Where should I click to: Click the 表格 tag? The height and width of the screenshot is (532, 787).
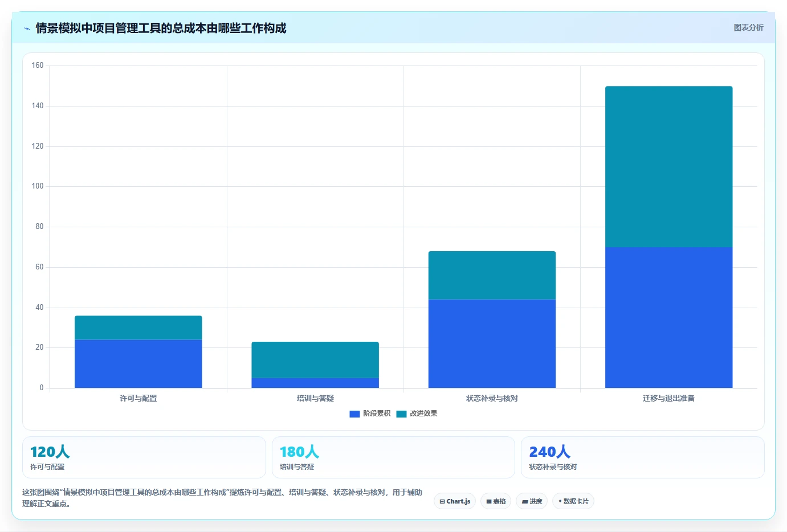click(x=496, y=501)
